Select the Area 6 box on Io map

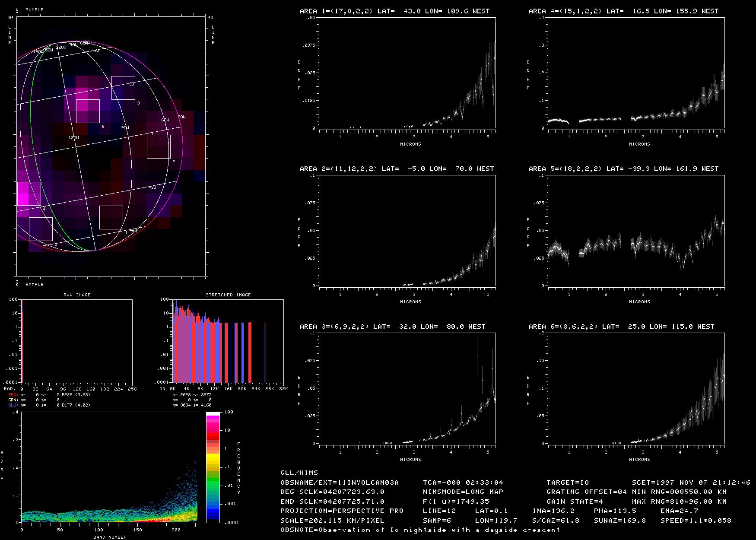tap(88, 111)
